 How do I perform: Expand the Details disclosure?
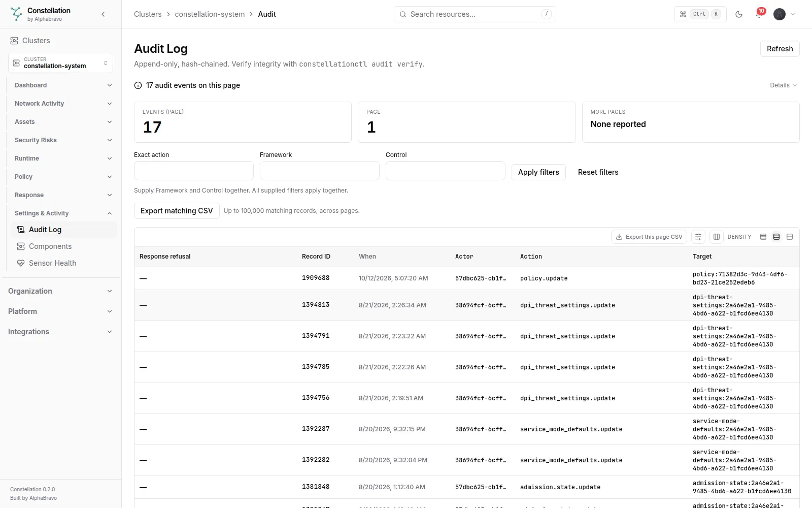pos(783,85)
